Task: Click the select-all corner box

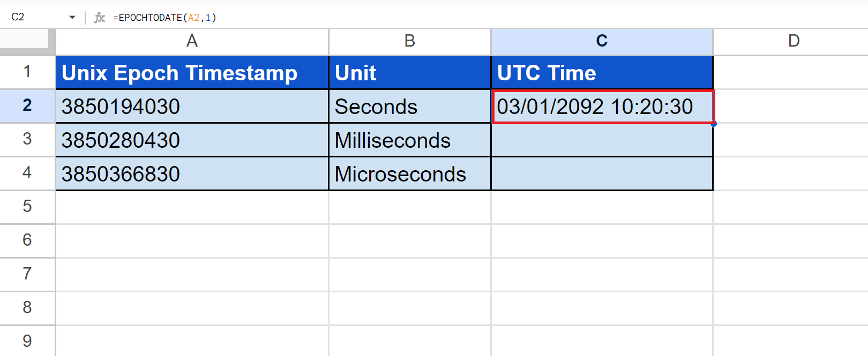Action: 25,40
